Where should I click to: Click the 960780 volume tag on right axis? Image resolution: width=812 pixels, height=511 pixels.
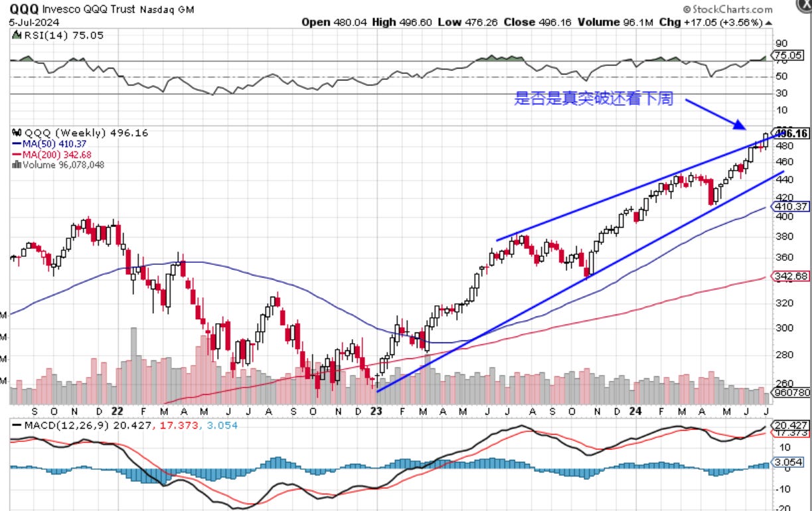pos(793,393)
